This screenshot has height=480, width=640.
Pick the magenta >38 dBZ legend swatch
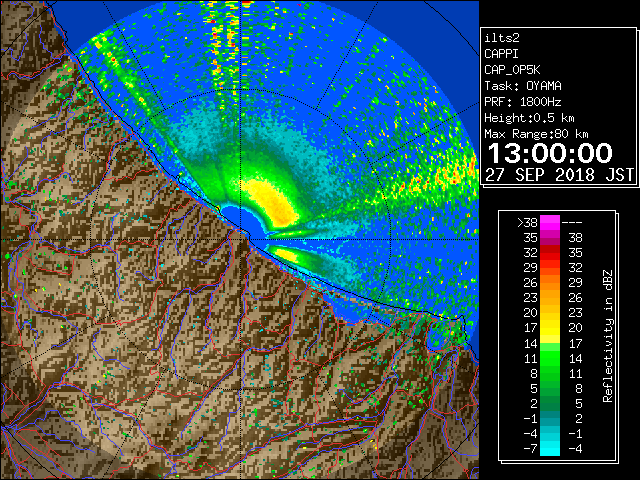[550, 223]
